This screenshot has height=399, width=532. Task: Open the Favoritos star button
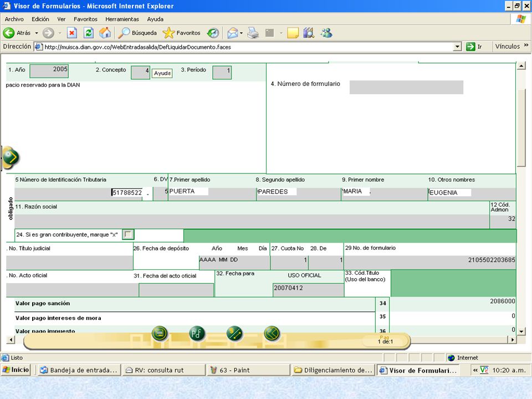(x=182, y=33)
